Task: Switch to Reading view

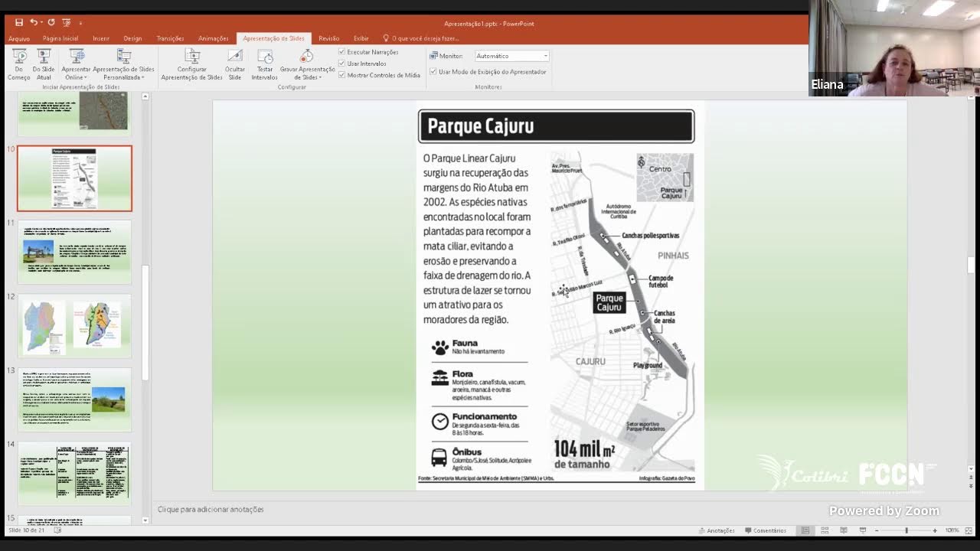Action: click(844, 530)
